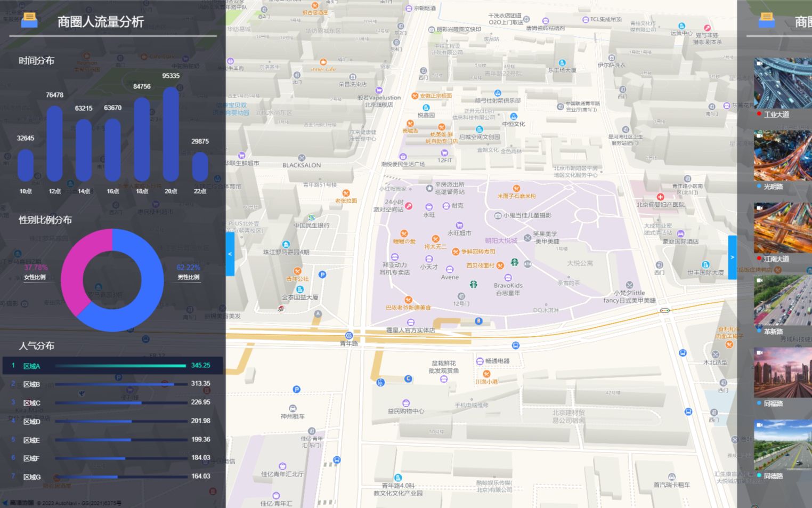Click the 将太无二 restaurant icon
Image resolution: width=812 pixels, height=508 pixels.
pos(435,239)
